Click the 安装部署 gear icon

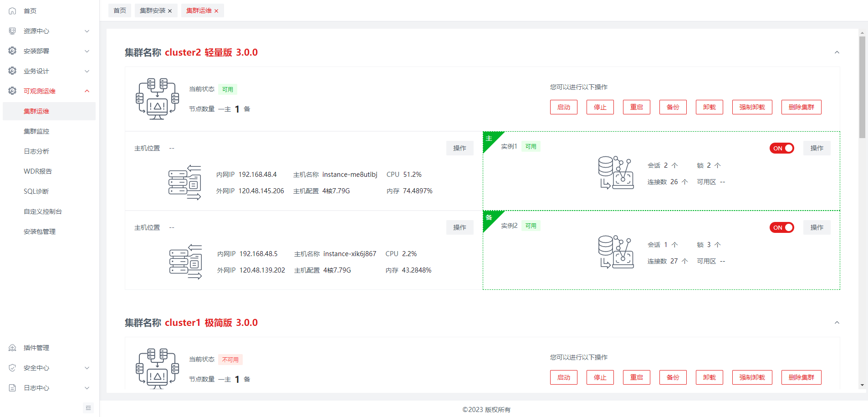point(12,51)
